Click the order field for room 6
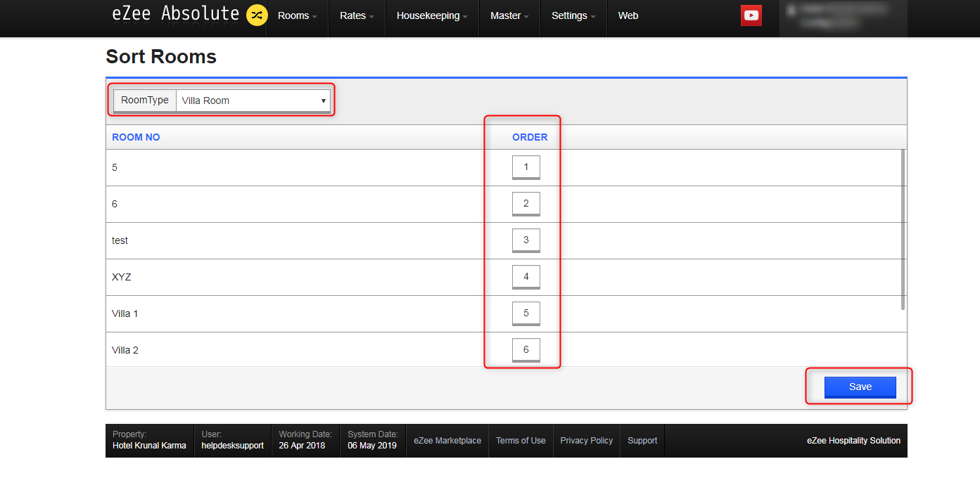Viewport: 980px width, 485px height. click(x=526, y=204)
